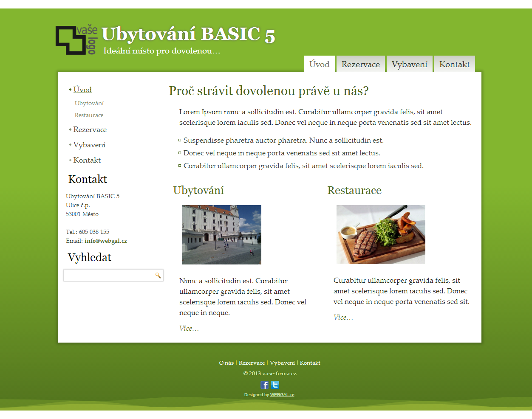Viewport: 532px width, 419px height.
Task: Open Úvod in the sidebar menu
Action: click(82, 90)
